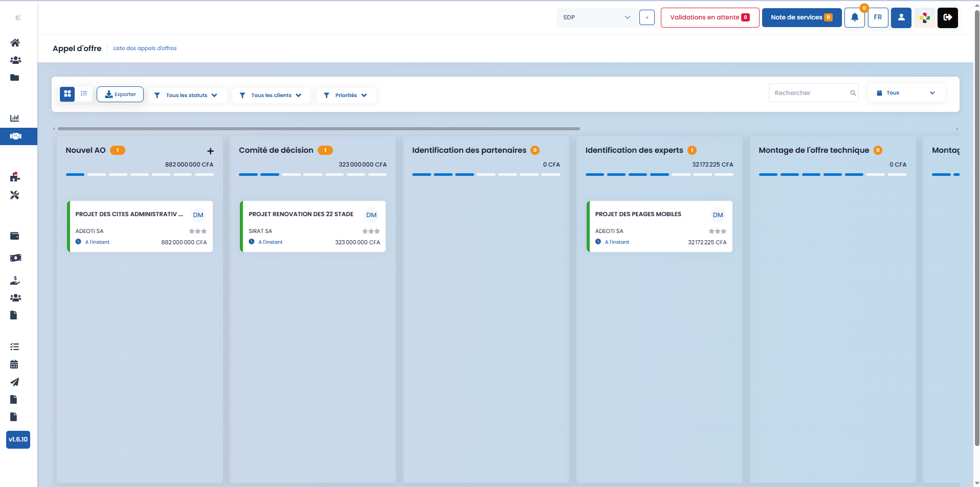Open the bar chart statistics icon
980x487 pixels.
coord(15,118)
